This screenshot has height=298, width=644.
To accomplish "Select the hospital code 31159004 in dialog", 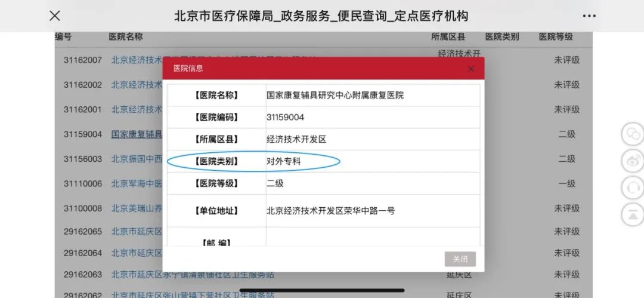I will [285, 117].
